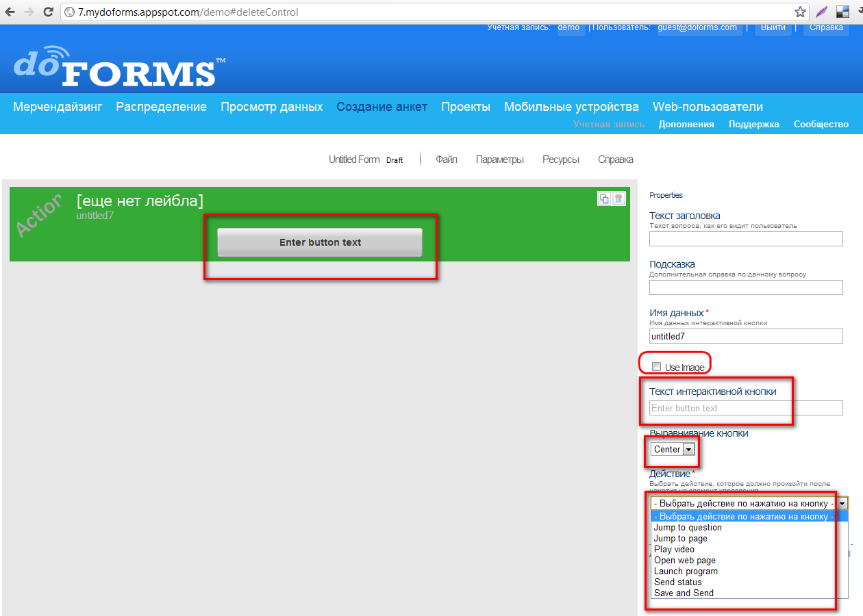863x616 pixels.
Task: Click the Текст заголовка input field
Action: [x=746, y=239]
